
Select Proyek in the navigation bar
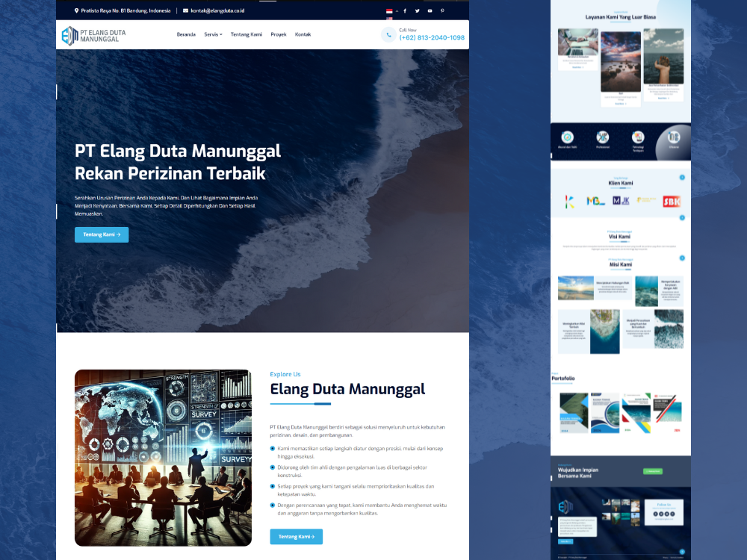pos(279,34)
